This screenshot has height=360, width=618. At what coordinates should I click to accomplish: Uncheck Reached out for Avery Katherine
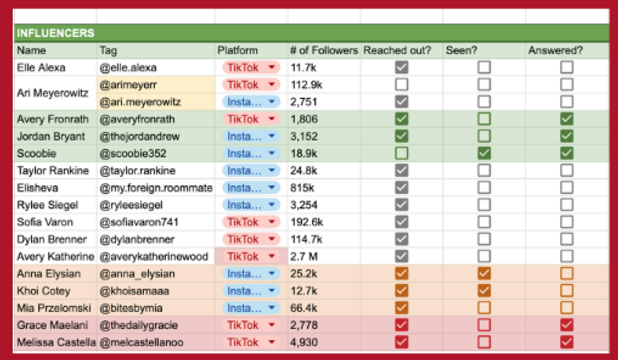pos(402,256)
